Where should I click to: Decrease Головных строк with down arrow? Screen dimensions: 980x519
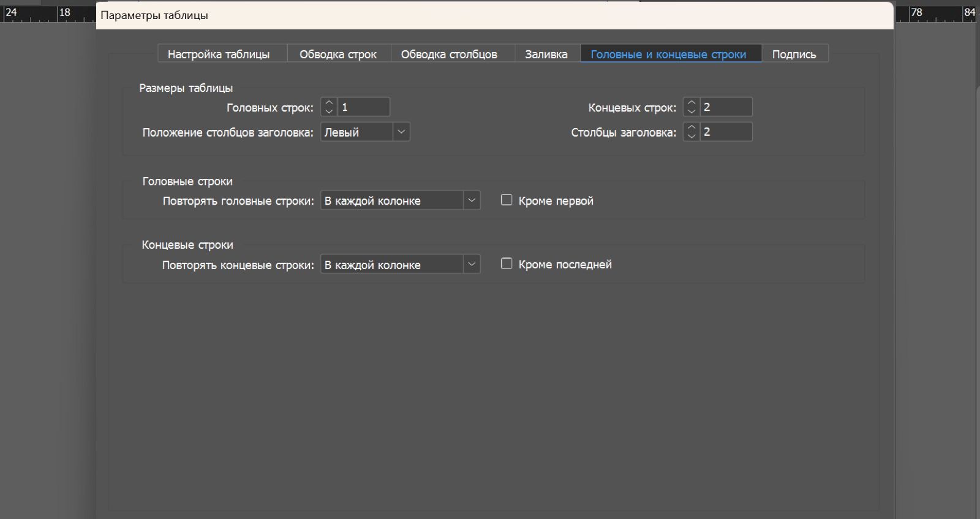click(329, 112)
